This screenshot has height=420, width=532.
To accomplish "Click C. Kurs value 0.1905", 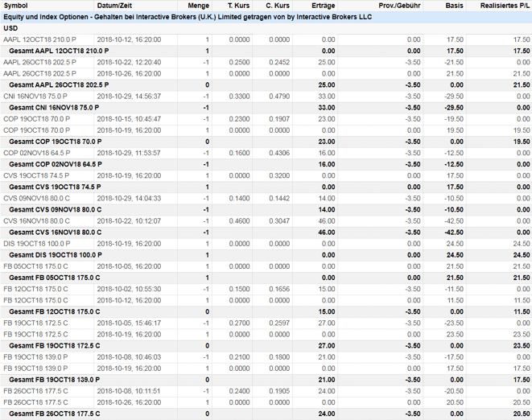I will (279, 391).
